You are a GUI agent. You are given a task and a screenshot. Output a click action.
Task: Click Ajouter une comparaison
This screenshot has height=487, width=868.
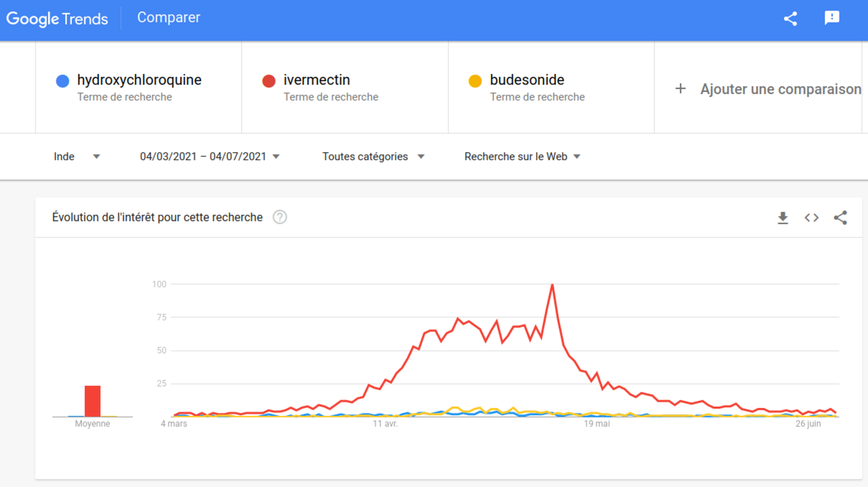780,89
